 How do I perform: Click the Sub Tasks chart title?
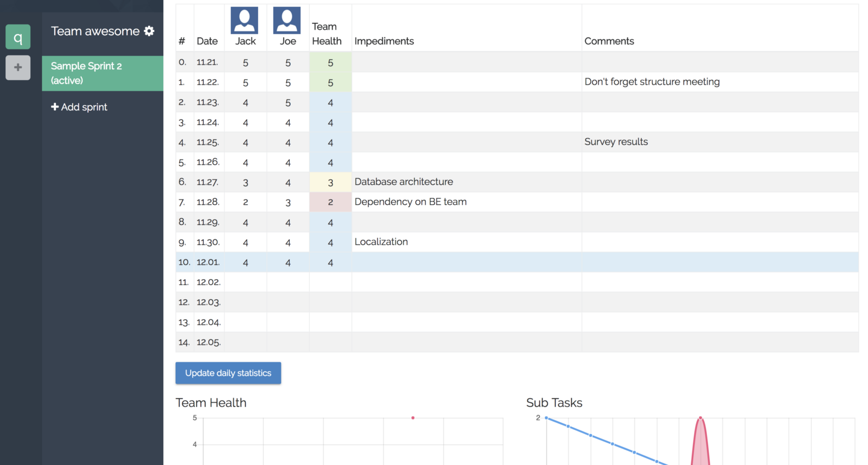pos(554,403)
